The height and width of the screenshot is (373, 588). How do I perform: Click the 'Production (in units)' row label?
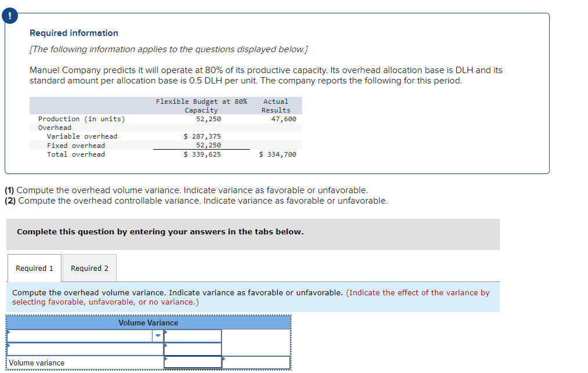[81, 119]
